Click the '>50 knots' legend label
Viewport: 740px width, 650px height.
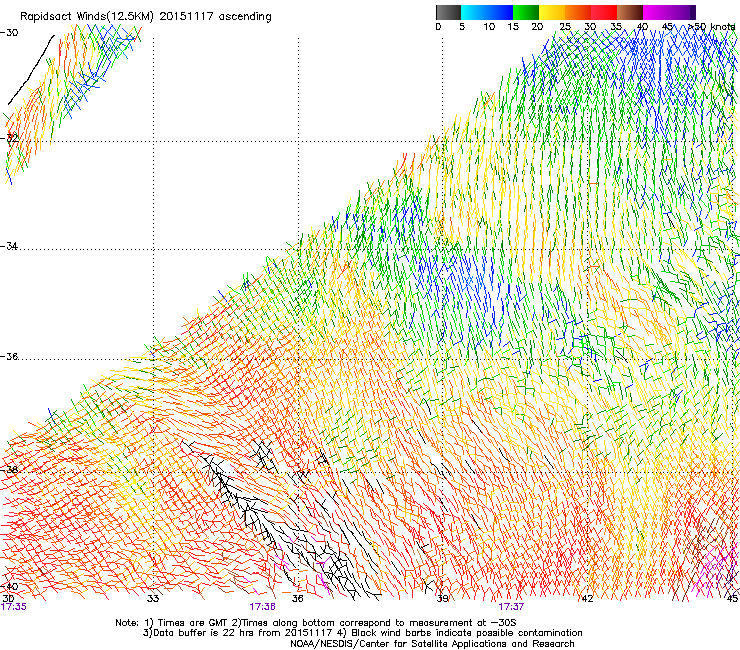pyautogui.click(x=712, y=27)
